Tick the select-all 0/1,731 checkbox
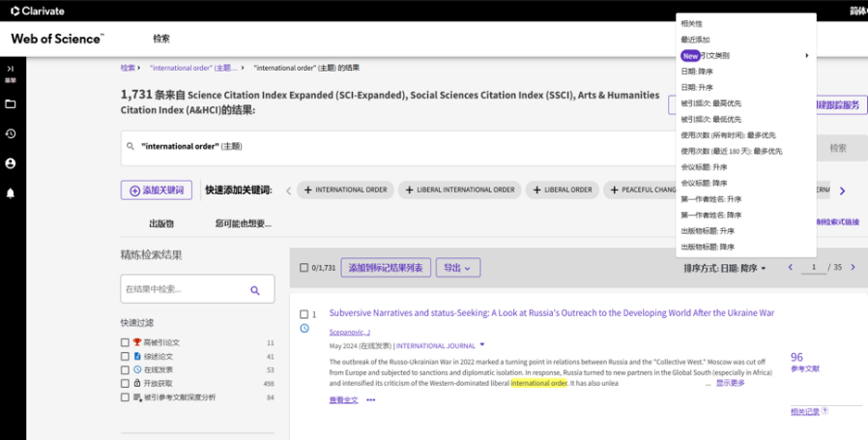868x440 pixels. 304,268
